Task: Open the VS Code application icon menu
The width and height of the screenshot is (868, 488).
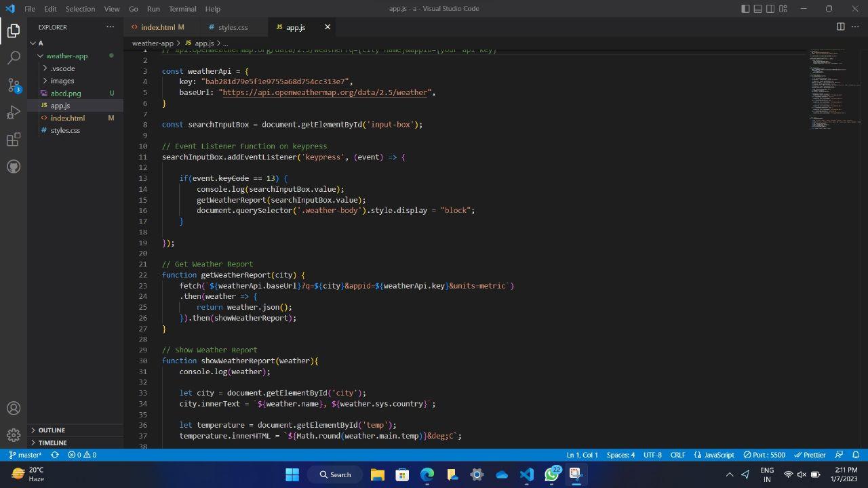Action: [9, 9]
